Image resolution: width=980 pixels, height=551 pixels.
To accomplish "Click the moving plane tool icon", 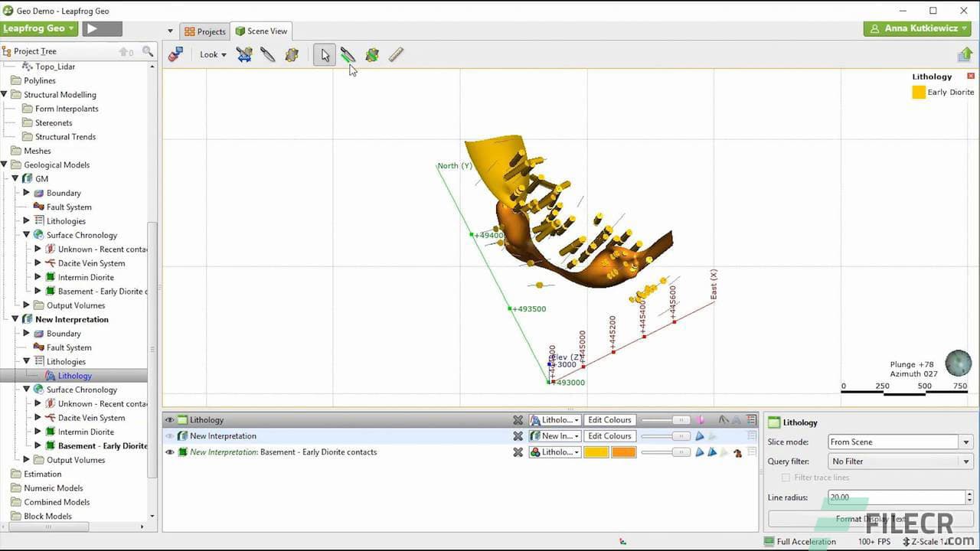I will pos(244,54).
